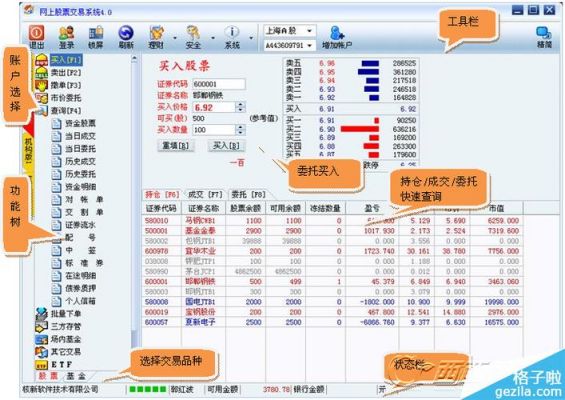Open 场内基金 exchange fund item
The image size is (565, 400).
click(66, 339)
